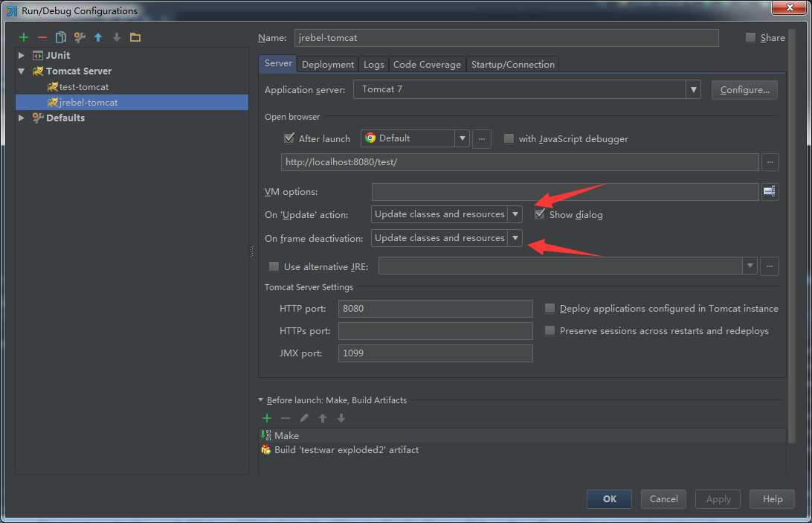Move configuration up with blue arrow
The width and height of the screenshot is (812, 523).
[98, 37]
